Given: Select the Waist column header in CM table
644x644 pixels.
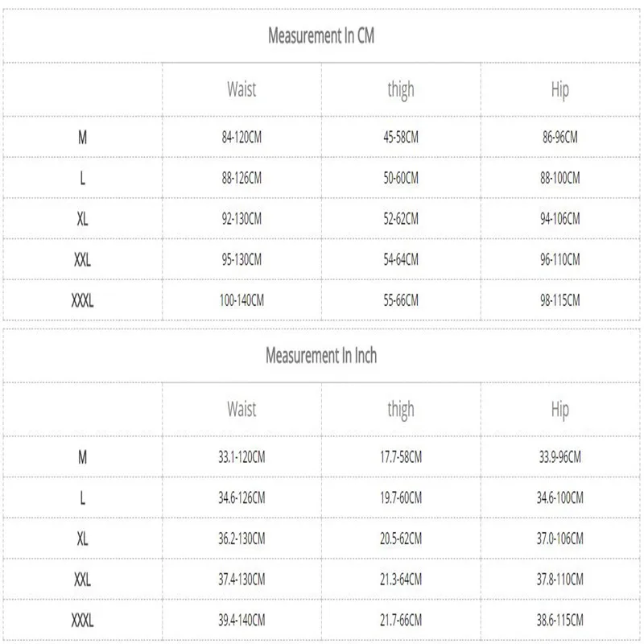Looking at the screenshot, I should tap(242, 89).
